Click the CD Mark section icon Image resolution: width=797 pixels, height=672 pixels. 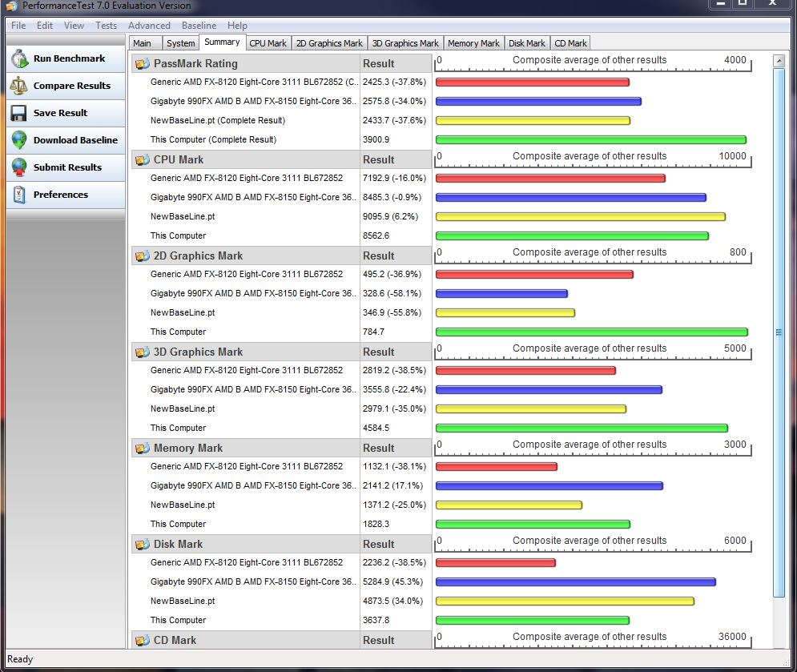pos(143,640)
